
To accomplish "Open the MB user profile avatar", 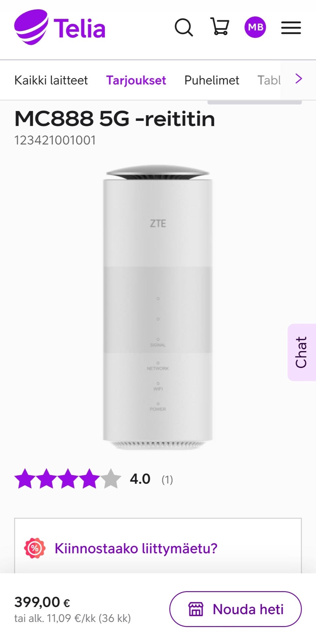I will 255,27.
